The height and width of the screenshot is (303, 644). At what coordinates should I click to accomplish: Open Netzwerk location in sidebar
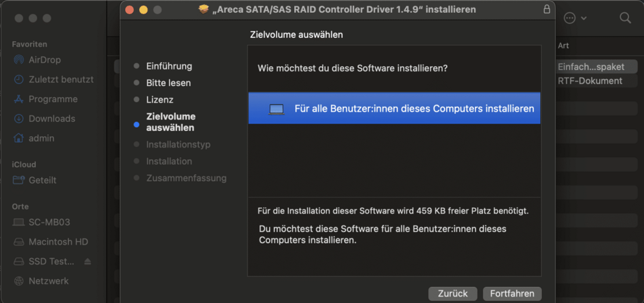pyautogui.click(x=49, y=282)
